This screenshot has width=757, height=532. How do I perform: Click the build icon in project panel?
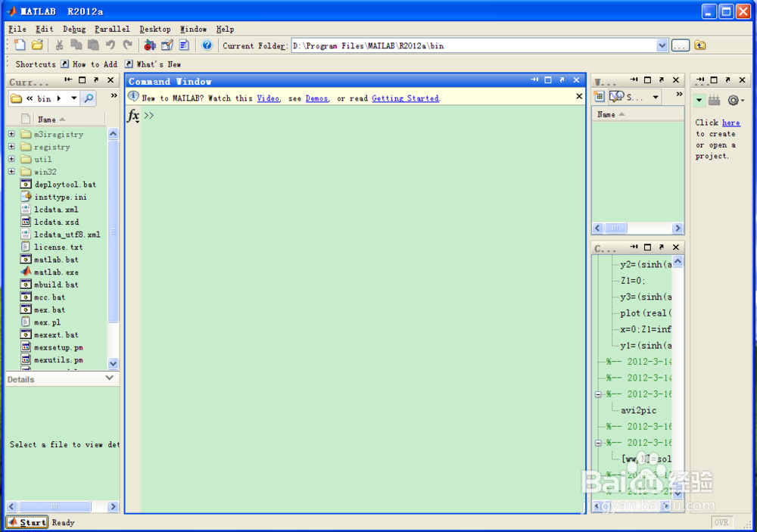715,101
